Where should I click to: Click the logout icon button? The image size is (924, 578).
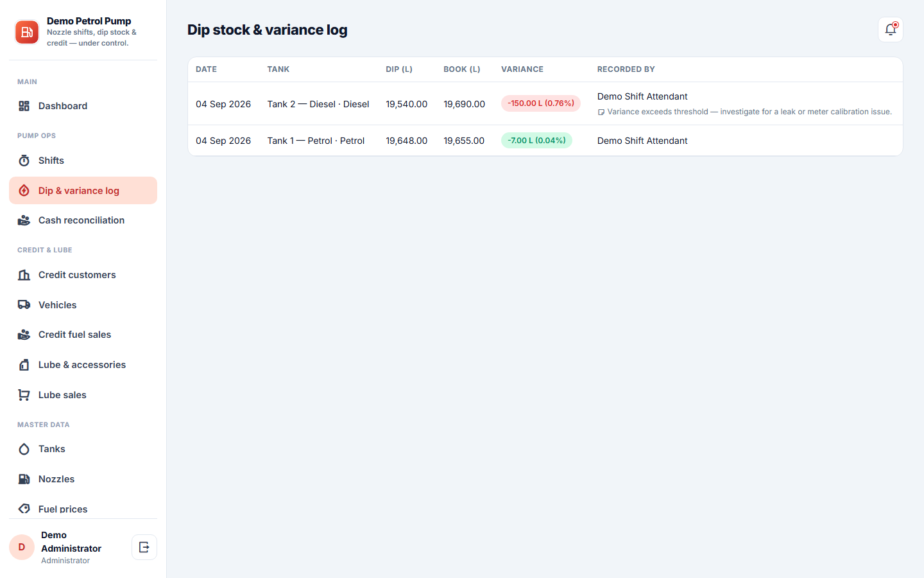click(x=144, y=547)
